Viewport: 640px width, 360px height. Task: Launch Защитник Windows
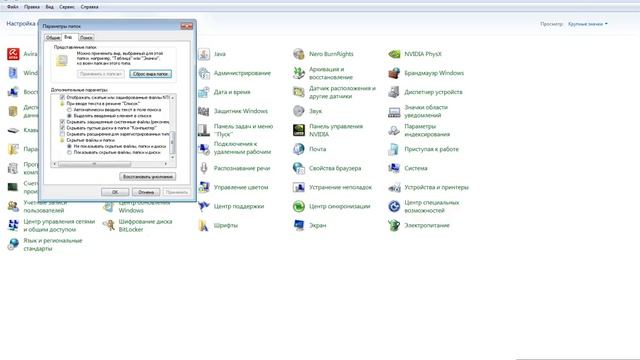233,111
